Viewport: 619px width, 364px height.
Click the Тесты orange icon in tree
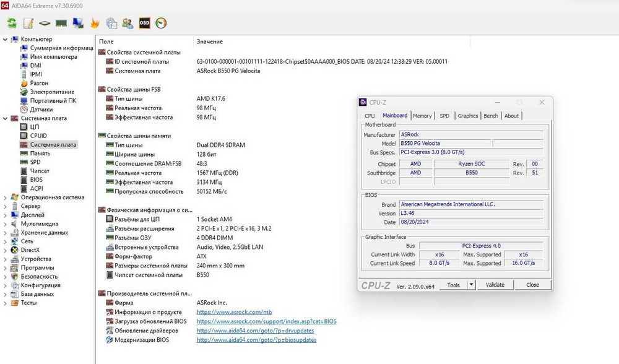[15, 303]
